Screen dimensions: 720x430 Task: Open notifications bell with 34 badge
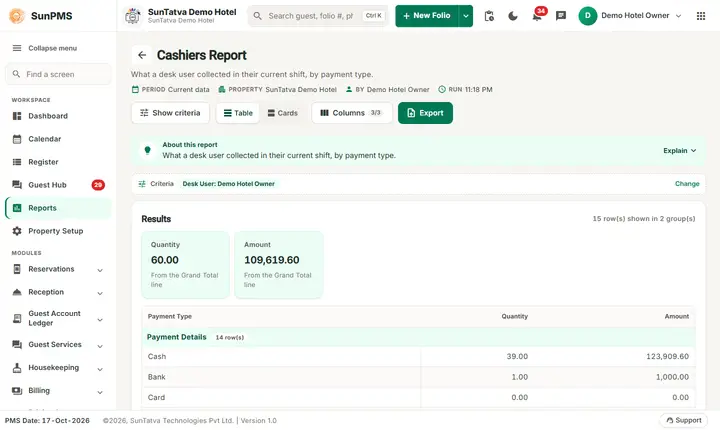coord(537,16)
